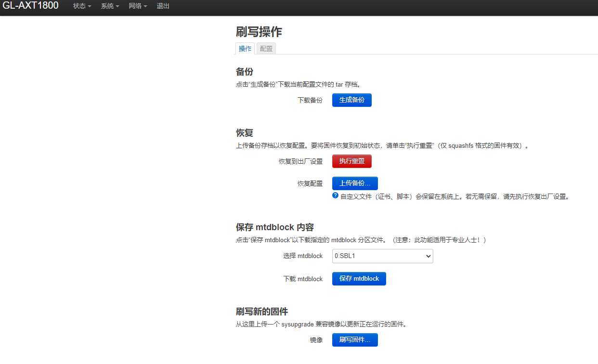Click 上传备份 to restore a configuration

[x=354, y=183]
